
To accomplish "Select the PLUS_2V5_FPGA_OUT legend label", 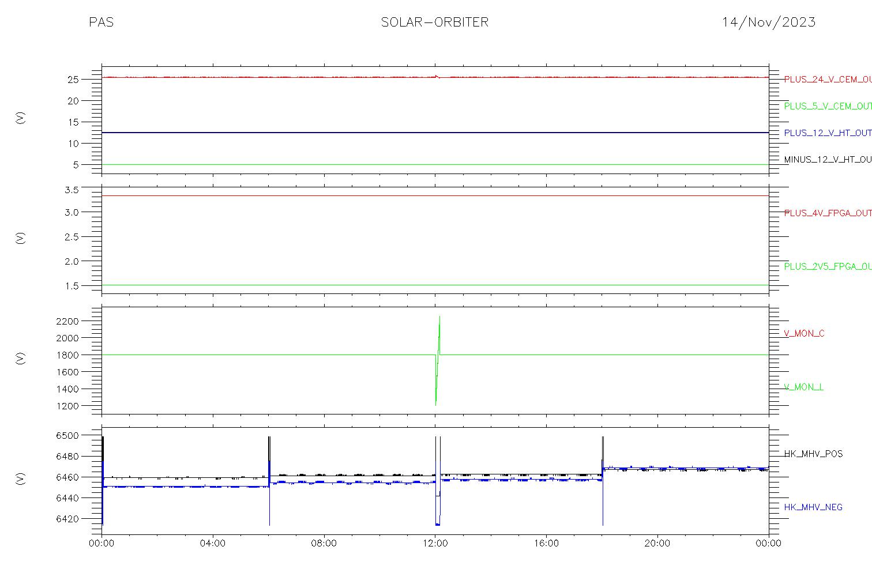I will click(828, 266).
